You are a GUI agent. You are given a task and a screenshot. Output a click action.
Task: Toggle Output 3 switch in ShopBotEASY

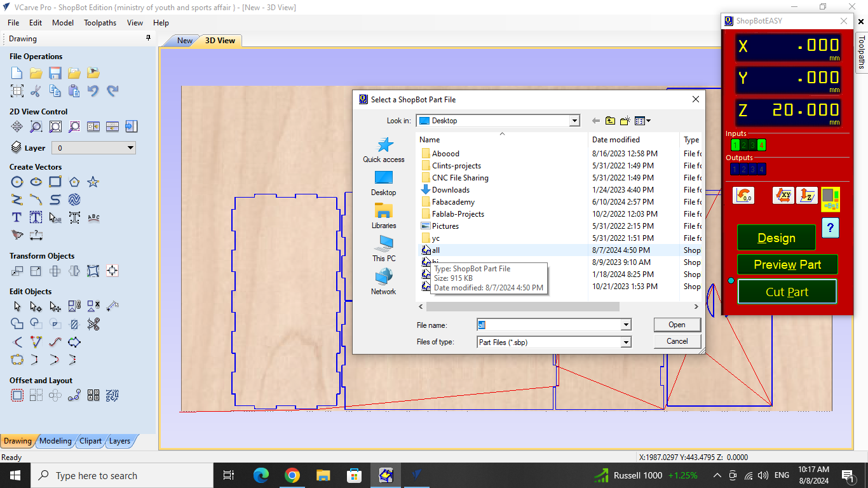[752, 169]
